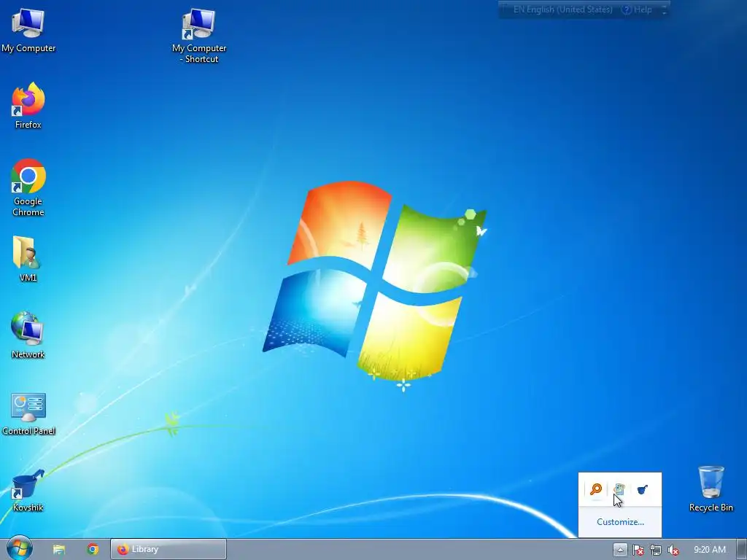
Task: Open Action Center flag icon
Action: point(638,551)
